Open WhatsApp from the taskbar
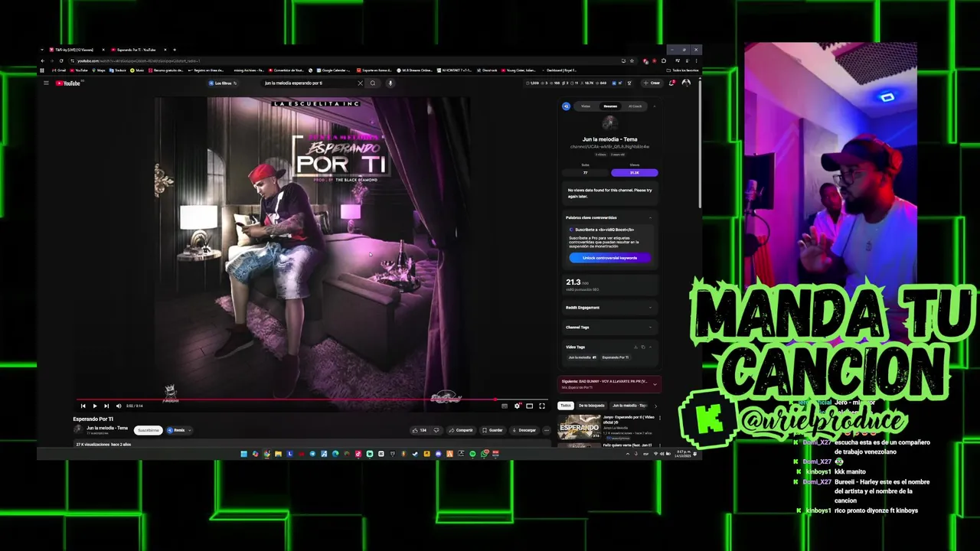 click(484, 454)
